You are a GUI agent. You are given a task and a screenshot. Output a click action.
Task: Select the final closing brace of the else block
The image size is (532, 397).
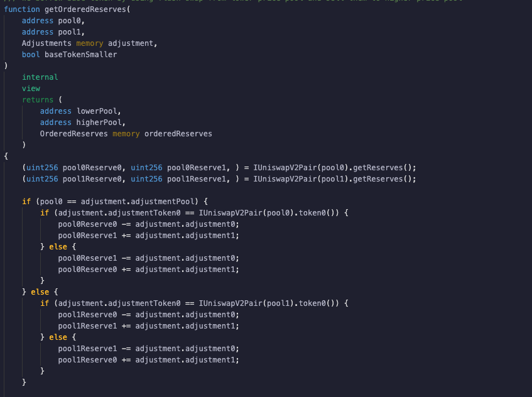point(24,381)
